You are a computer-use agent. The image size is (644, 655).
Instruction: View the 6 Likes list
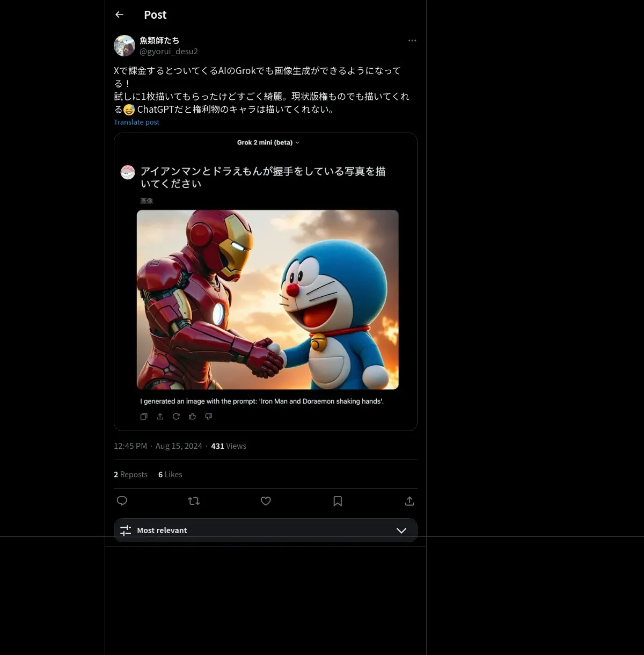170,475
